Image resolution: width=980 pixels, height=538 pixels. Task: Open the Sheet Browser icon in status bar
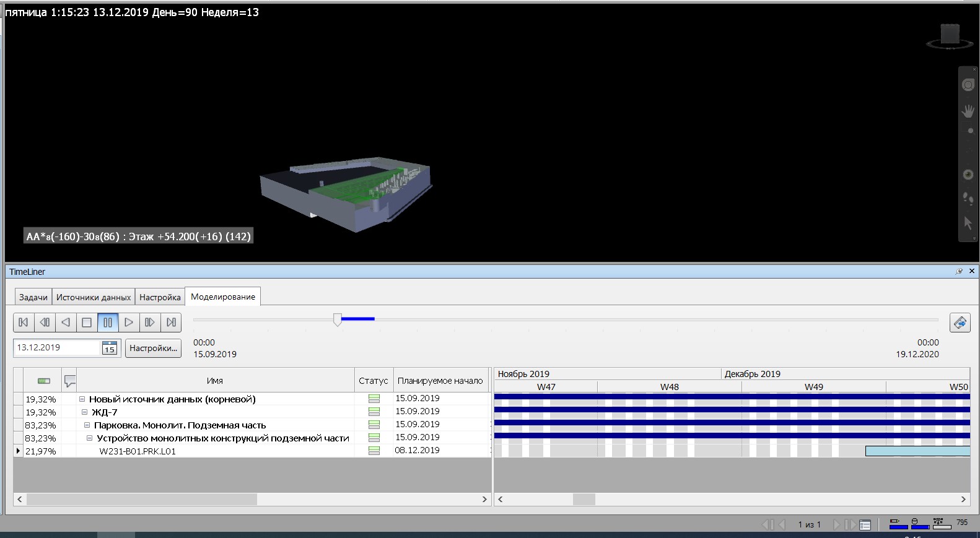pyautogui.click(x=865, y=525)
